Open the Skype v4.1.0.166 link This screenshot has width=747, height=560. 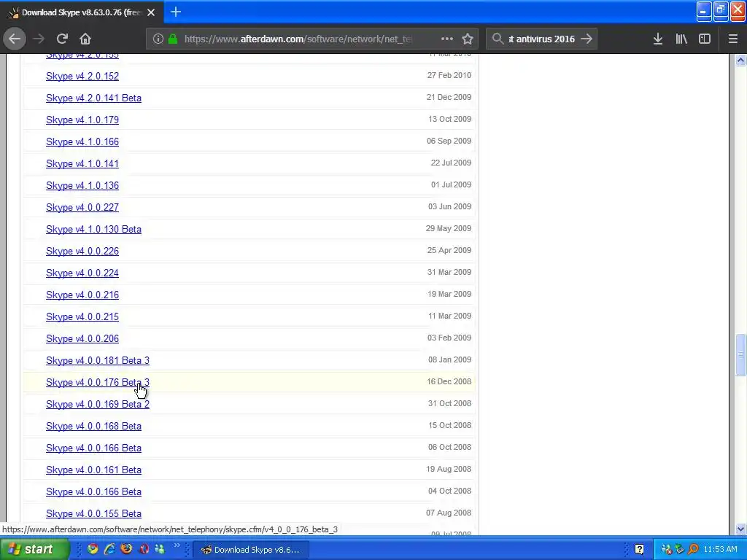click(82, 142)
